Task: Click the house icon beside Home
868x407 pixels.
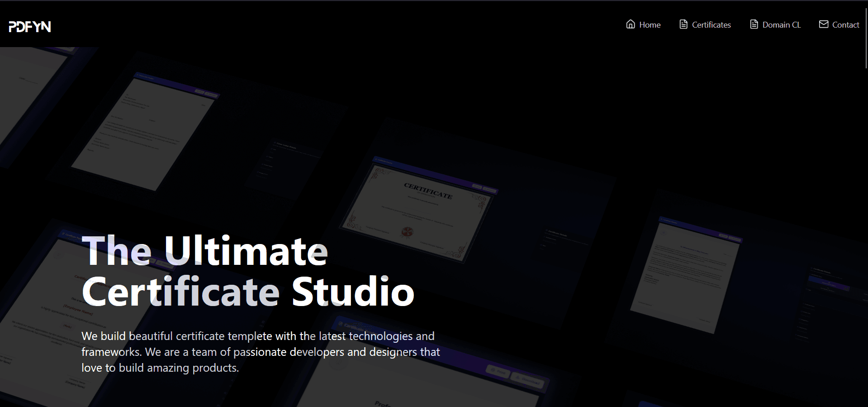Action: pos(631,24)
